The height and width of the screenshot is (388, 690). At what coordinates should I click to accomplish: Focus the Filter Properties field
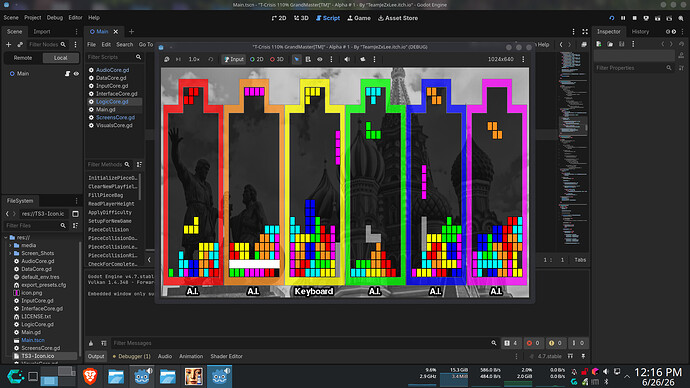pyautogui.click(x=634, y=68)
